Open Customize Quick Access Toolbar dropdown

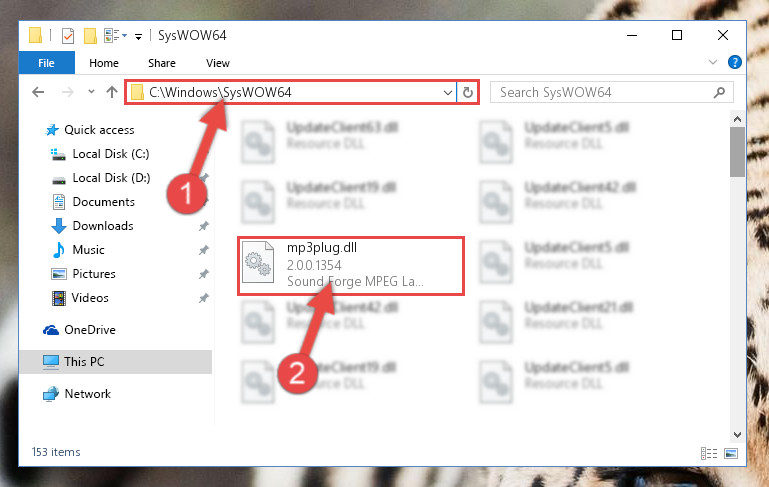pos(139,36)
